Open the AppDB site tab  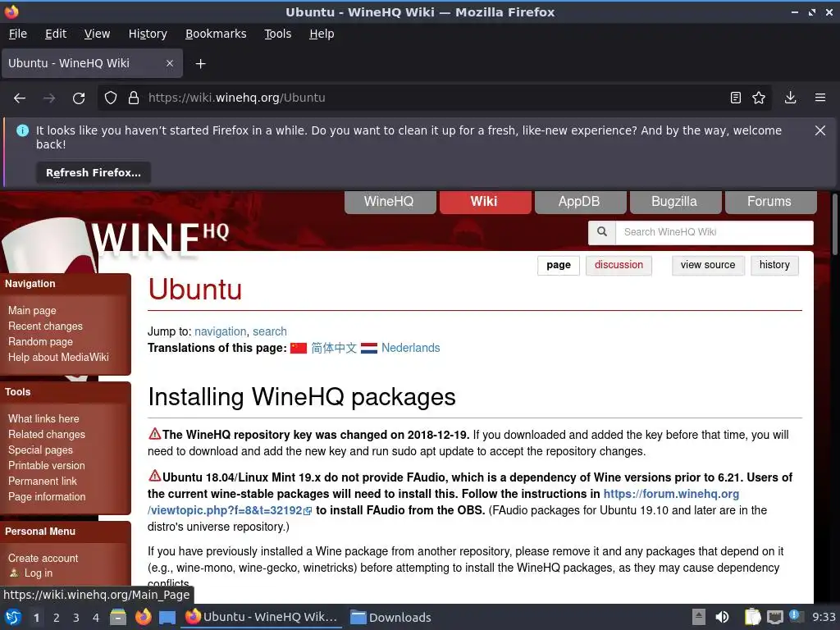click(579, 202)
